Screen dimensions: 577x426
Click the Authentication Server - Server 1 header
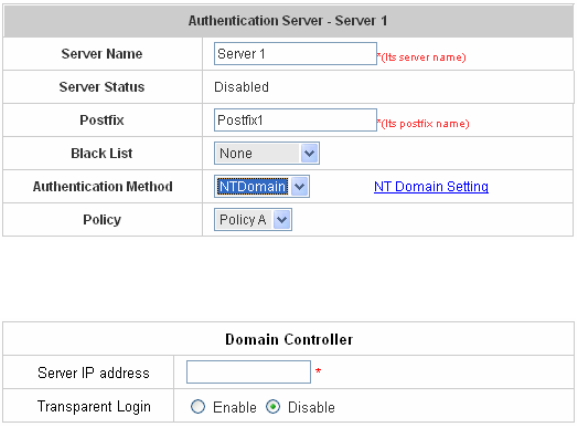click(x=288, y=21)
